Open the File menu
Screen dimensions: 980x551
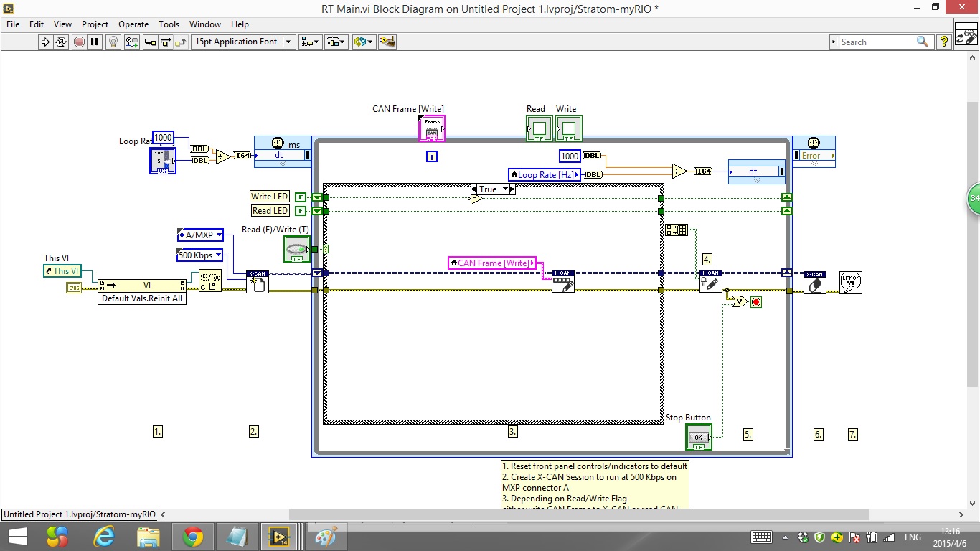pos(13,24)
